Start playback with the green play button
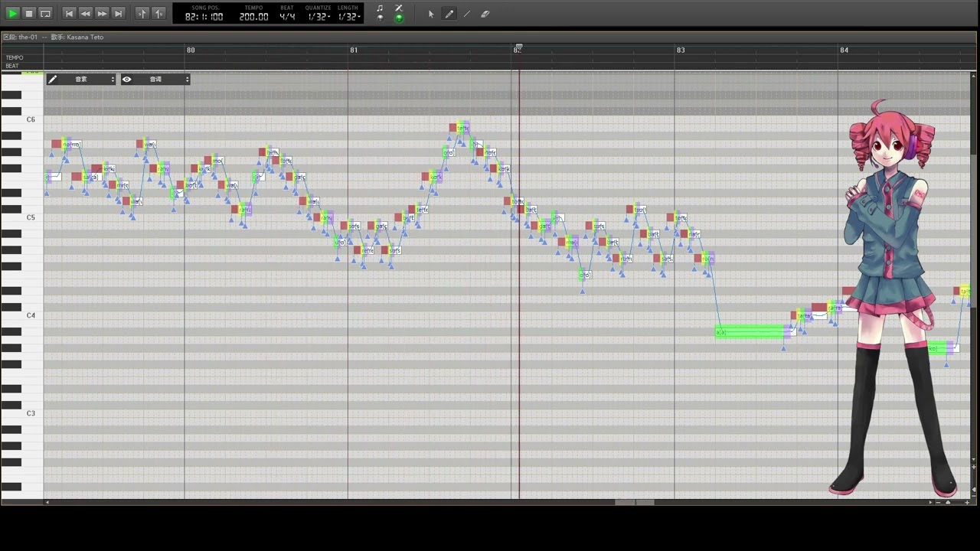 12,13
